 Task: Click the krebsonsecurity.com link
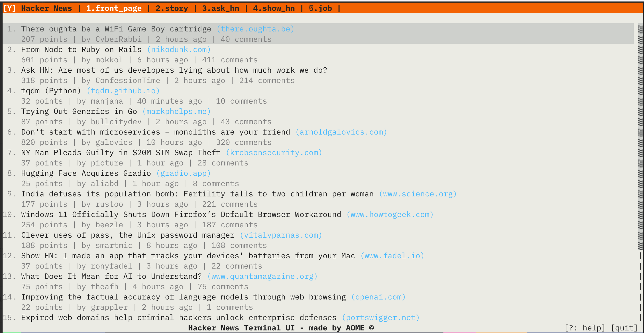274,153
